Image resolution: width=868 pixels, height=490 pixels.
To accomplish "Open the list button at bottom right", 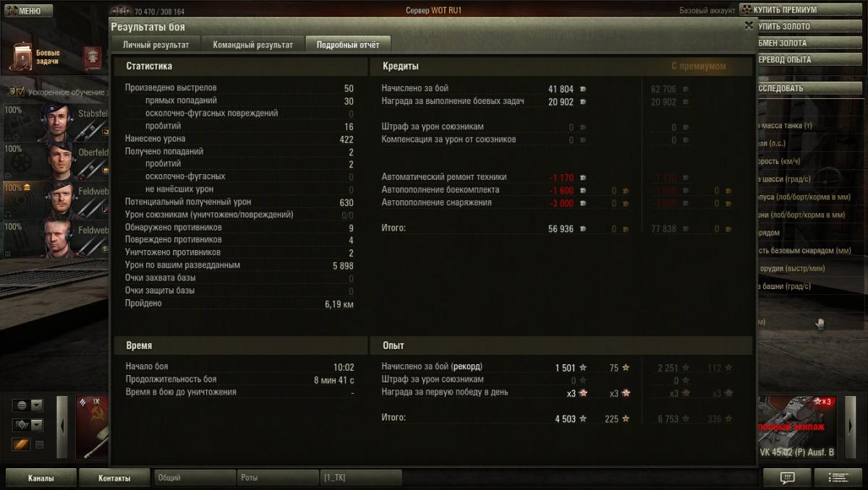I will [838, 478].
